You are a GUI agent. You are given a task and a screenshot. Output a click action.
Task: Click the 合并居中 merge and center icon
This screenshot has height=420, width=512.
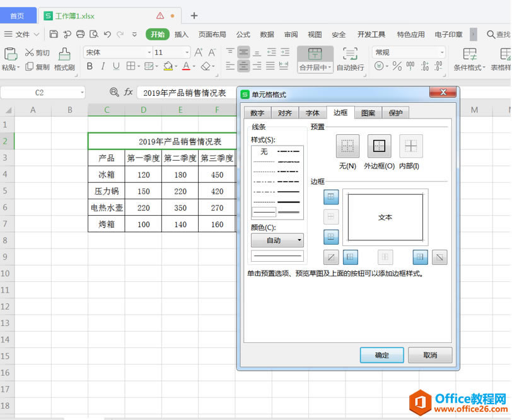pos(315,54)
